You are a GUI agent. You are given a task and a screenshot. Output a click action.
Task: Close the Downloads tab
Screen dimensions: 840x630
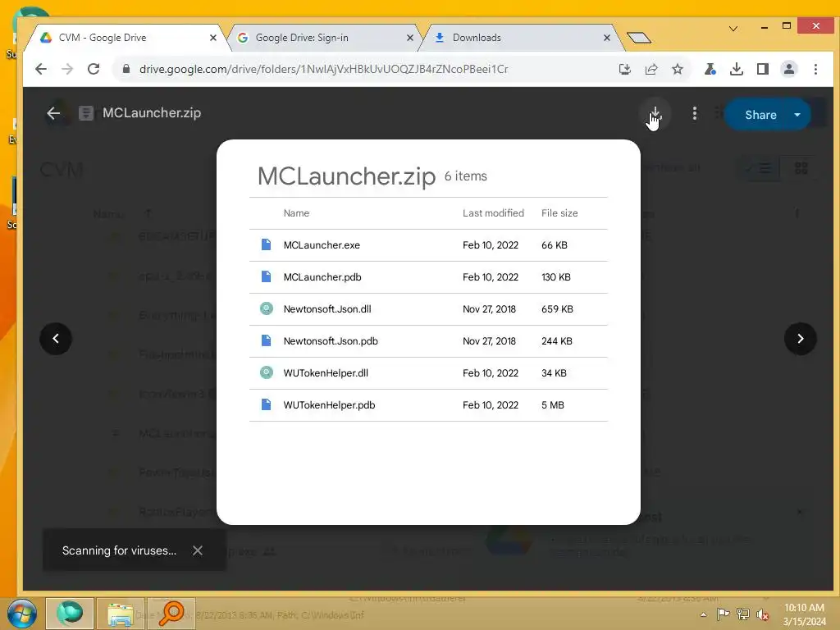click(606, 38)
